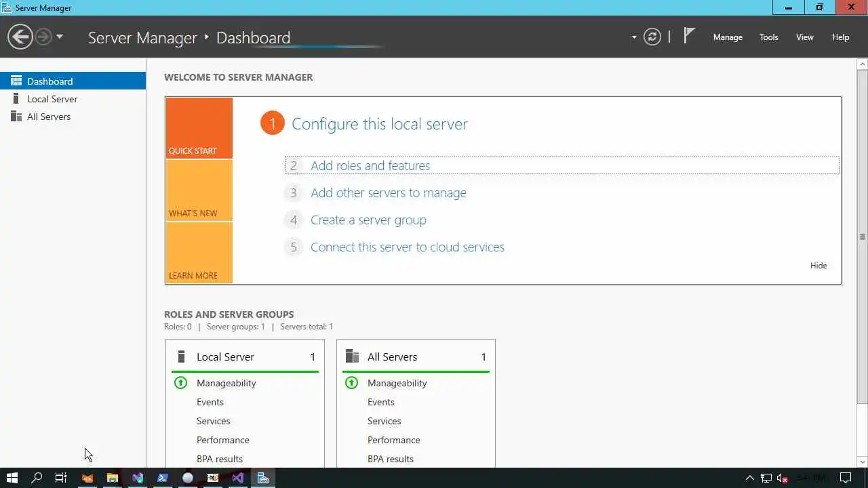Screen dimensions: 868x488
Task: Open the Action Center notifications icon
Action: [x=846, y=478]
